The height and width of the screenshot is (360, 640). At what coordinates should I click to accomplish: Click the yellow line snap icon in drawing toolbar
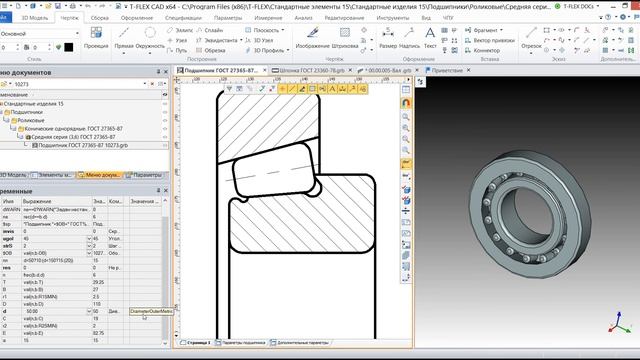pyautogui.click(x=292, y=89)
